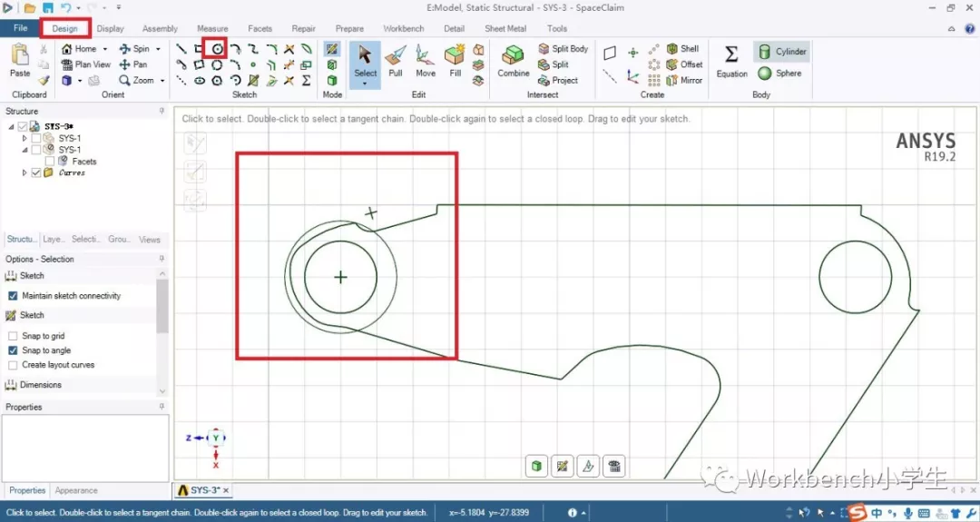
Task: Toggle Snap to angle checkbox
Action: 13,350
